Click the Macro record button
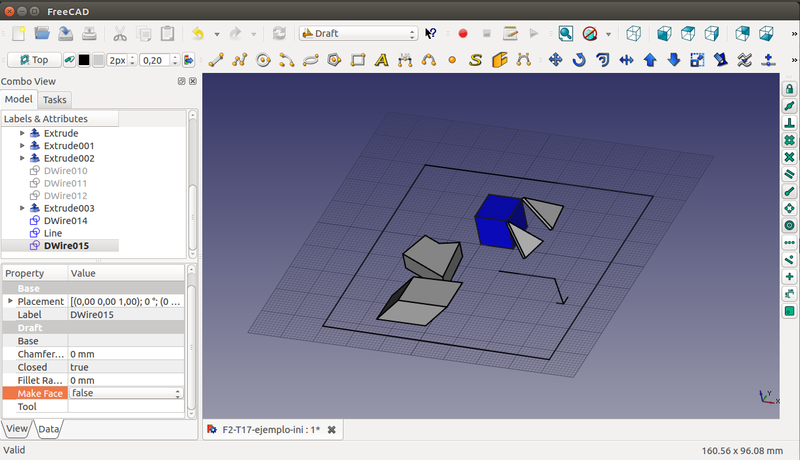 (x=463, y=33)
